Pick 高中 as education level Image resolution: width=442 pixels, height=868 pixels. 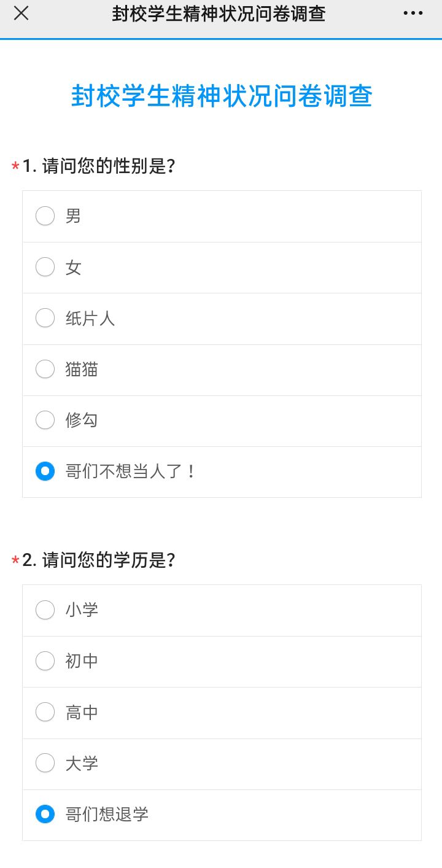click(45, 712)
